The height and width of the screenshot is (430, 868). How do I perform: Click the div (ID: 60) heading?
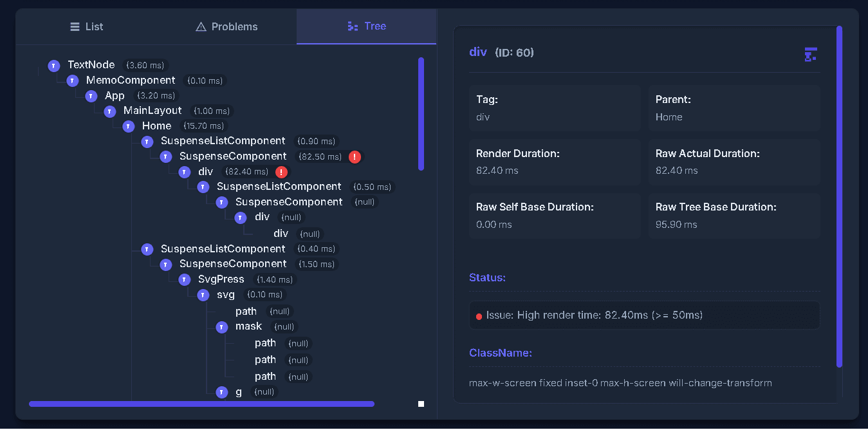tap(502, 52)
